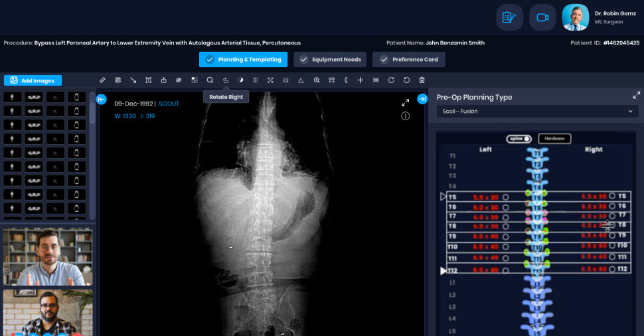Viewport: 644px width, 336px height.
Task: Switch to the Equipment Needs tab
Action: [329, 60]
